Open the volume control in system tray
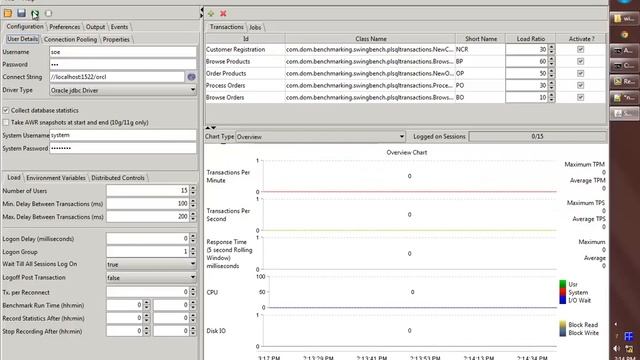Viewport: 640px width, 360px height. point(617,349)
